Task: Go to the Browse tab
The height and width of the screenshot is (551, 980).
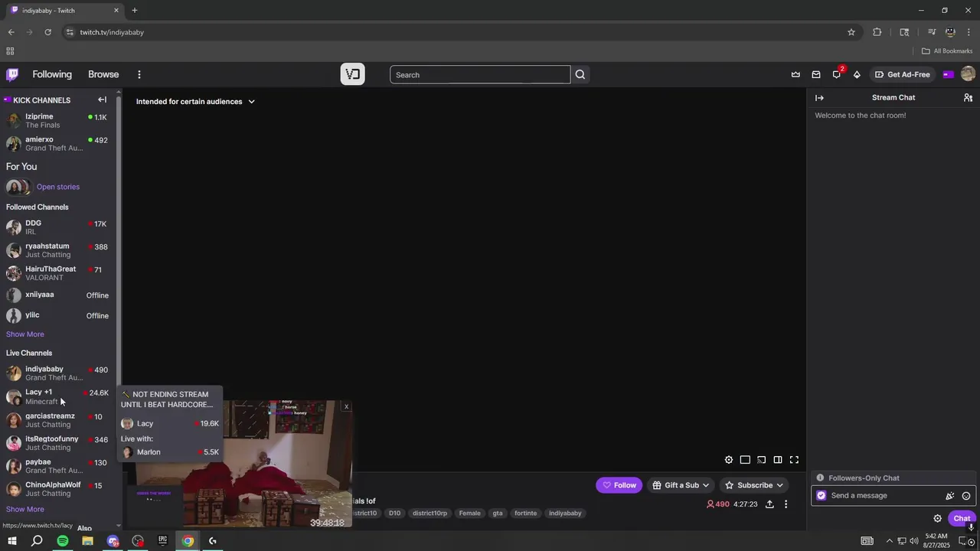Action: tap(103, 74)
